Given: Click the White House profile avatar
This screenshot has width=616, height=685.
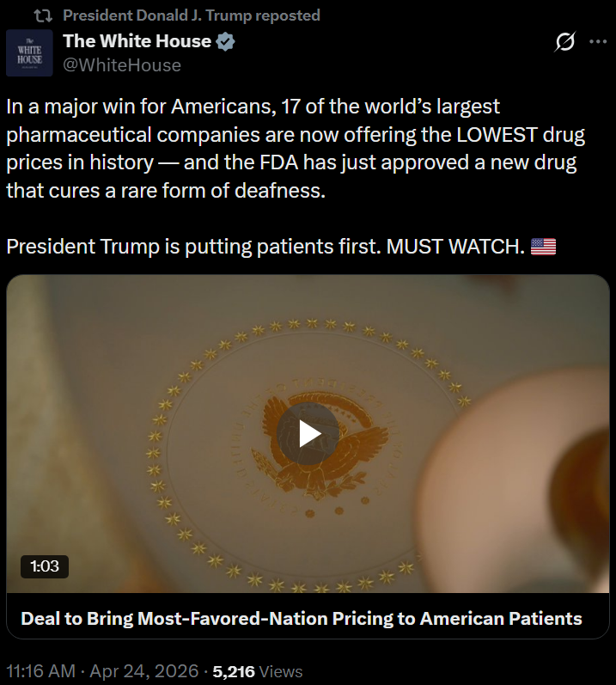Looking at the screenshot, I should coord(29,53).
